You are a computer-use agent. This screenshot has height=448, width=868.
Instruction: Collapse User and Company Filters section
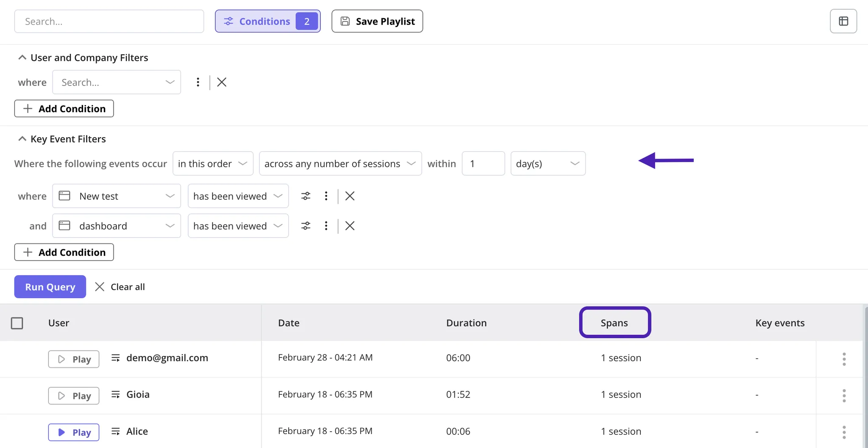tap(22, 57)
